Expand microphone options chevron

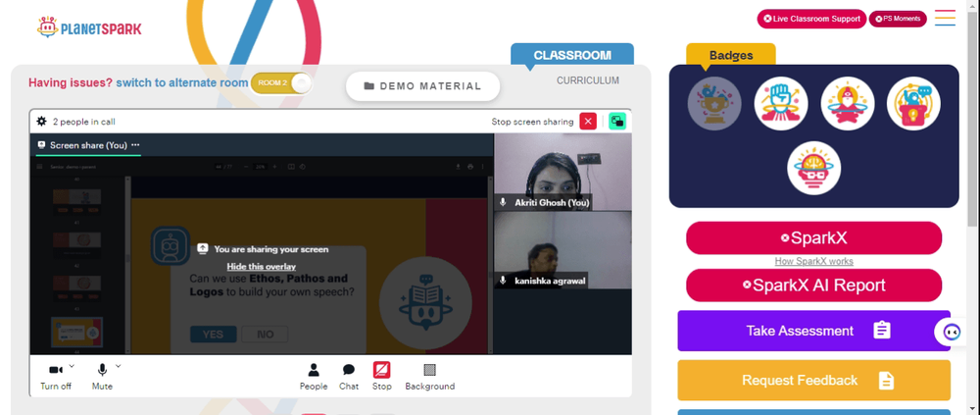click(119, 366)
